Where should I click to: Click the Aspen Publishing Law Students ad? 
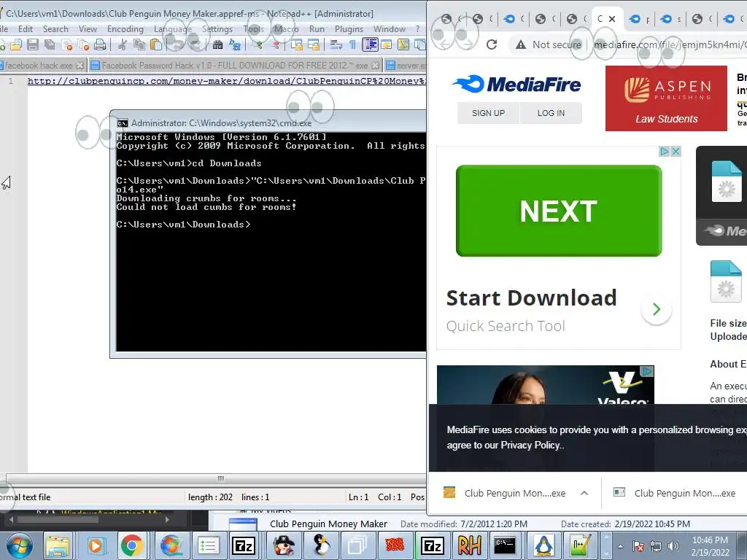(666, 98)
